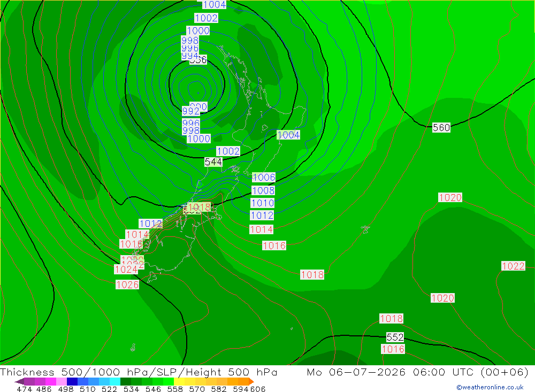Click the 582 legend value

pos(219,389)
